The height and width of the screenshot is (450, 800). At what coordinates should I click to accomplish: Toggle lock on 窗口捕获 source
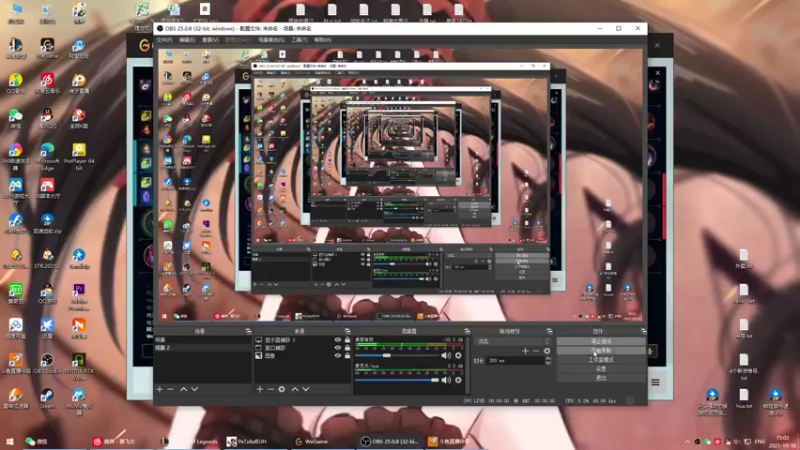point(347,348)
